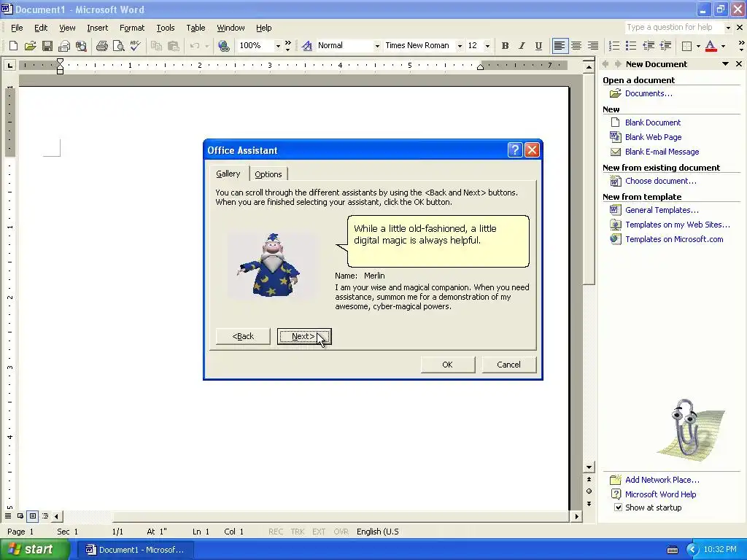Screen dimensions: 747x560
Task: Click the Undo arrow icon
Action: 194,46
